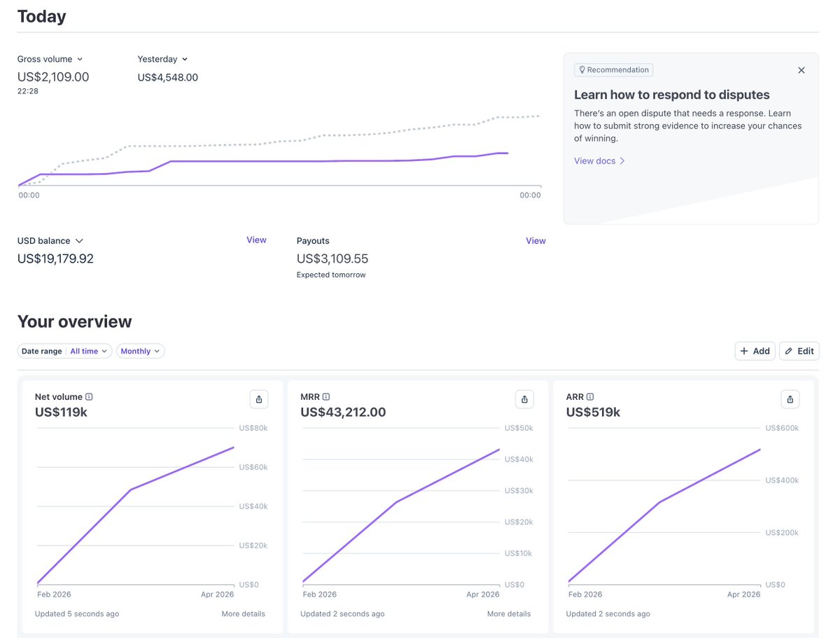The width and height of the screenshot is (840, 638).
Task: Expand the USD balance selector
Action: (50, 241)
